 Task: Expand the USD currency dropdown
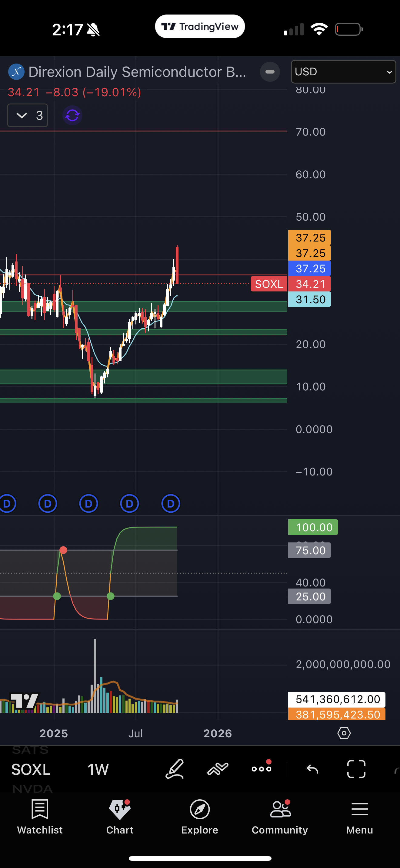(343, 72)
